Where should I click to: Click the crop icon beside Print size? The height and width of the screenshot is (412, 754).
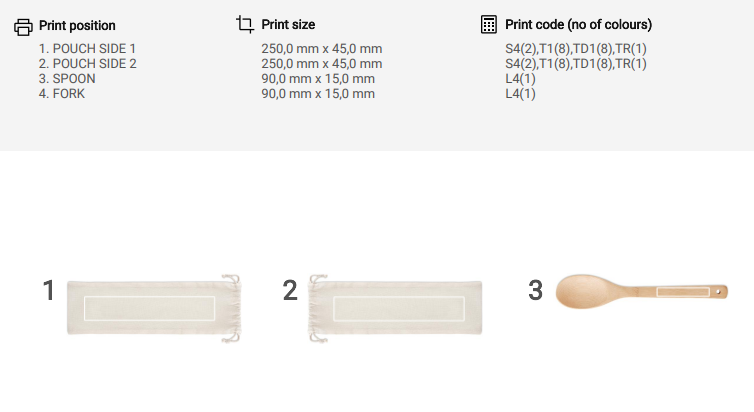[x=245, y=24]
